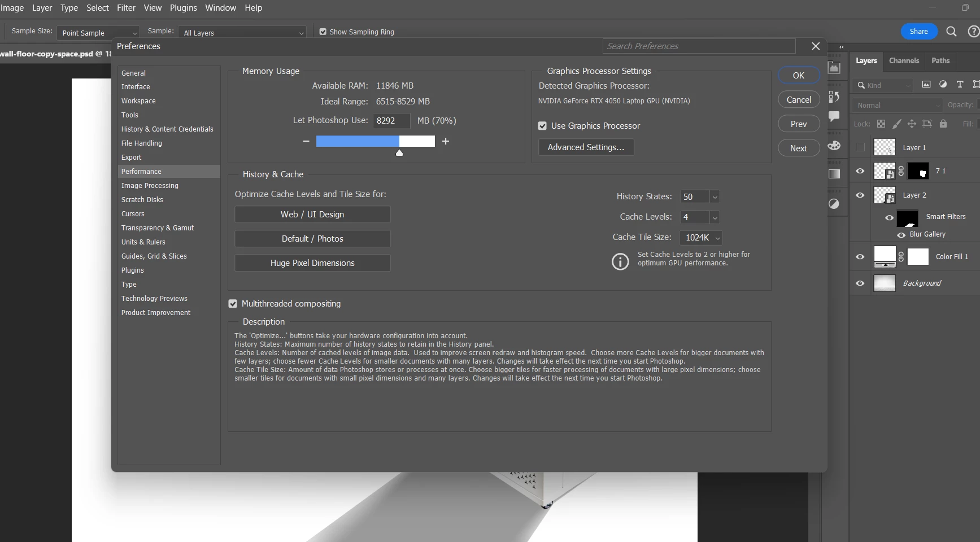The width and height of the screenshot is (980, 542).
Task: Toggle Multithreaded compositing checkbox
Action: [x=233, y=304]
